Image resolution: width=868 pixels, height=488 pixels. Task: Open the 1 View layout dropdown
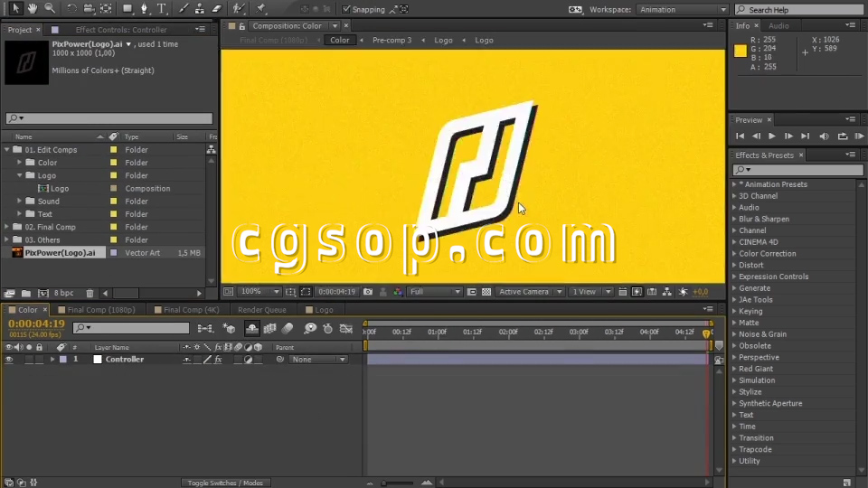click(591, 292)
